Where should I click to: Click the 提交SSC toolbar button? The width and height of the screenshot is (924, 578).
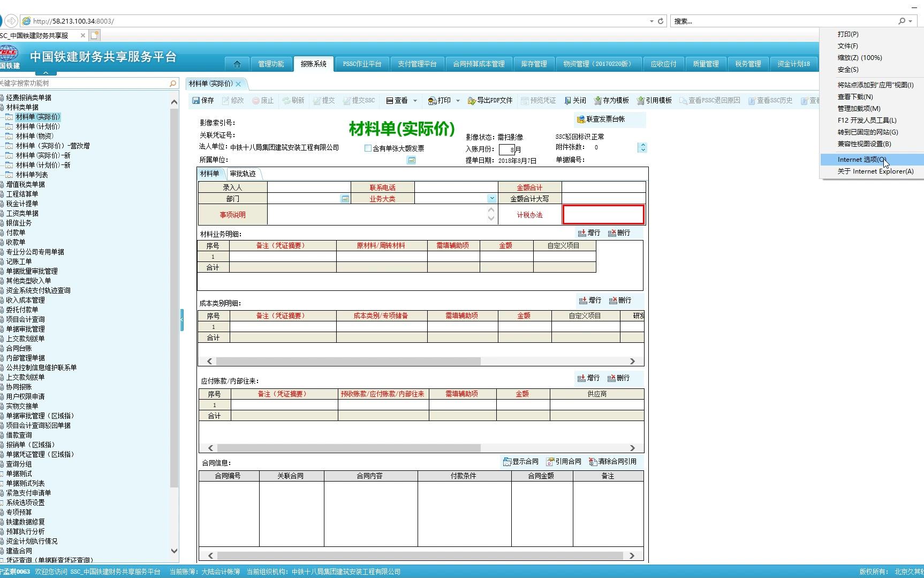point(359,100)
